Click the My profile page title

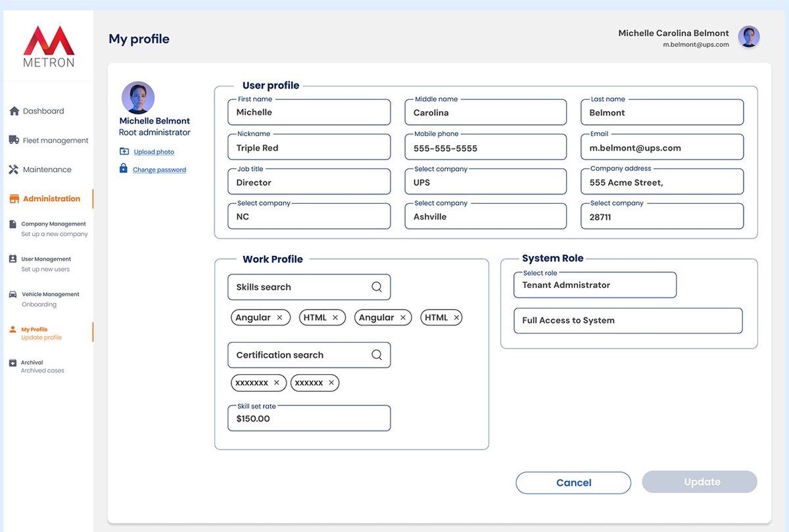139,39
